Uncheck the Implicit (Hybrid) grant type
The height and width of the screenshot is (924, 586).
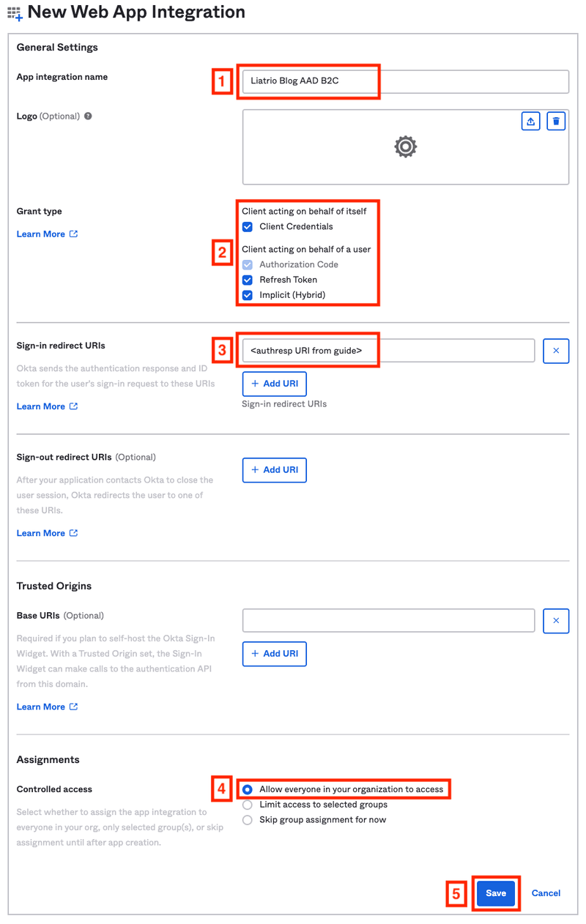pyautogui.click(x=248, y=295)
